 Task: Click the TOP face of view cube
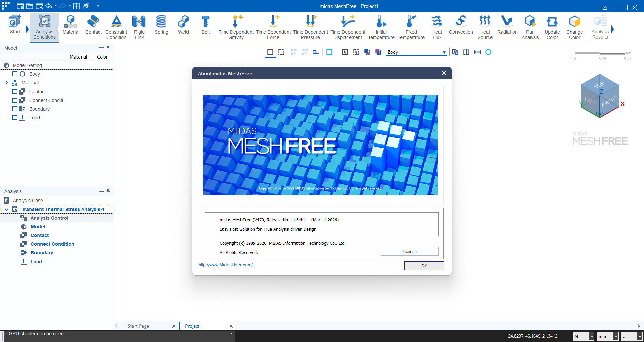tap(599, 84)
